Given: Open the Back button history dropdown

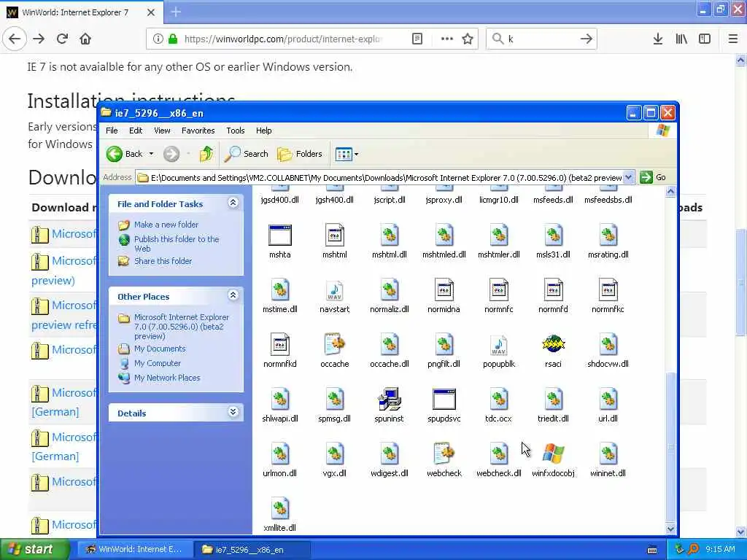Looking at the screenshot, I should point(151,154).
